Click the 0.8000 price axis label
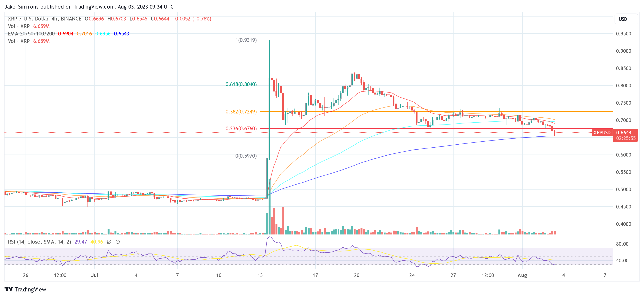The image size is (644, 297). tap(624, 86)
